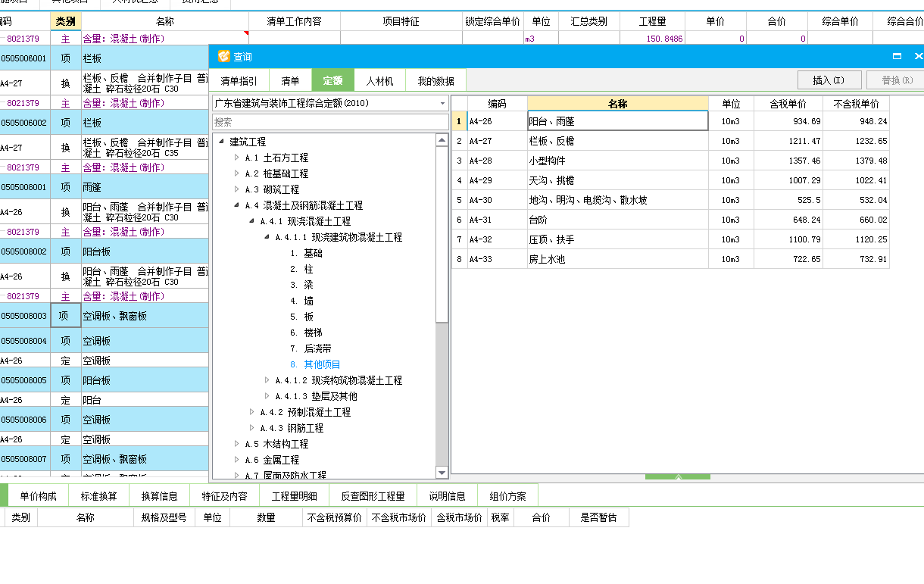Select tree item 6. 楼梯
The height and width of the screenshot is (584, 924).
point(306,333)
